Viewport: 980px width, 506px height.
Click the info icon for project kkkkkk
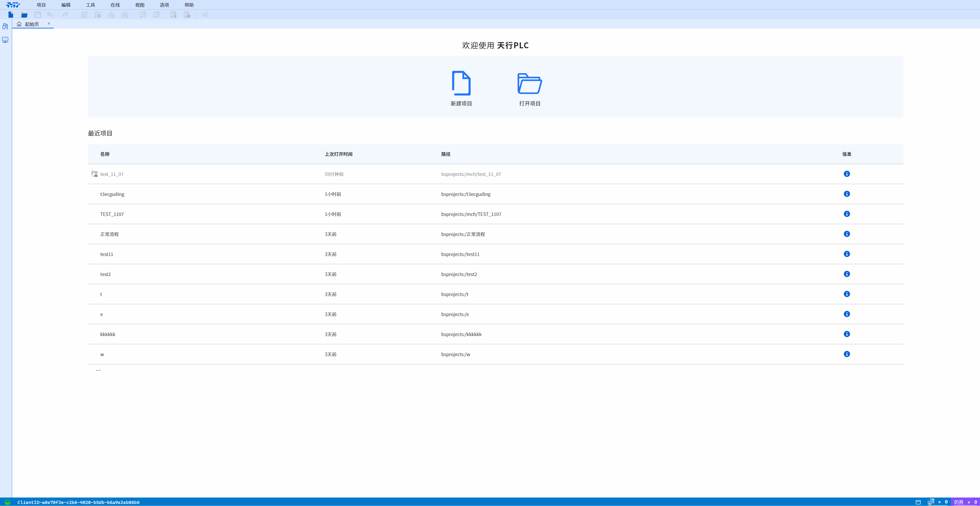tap(846, 334)
